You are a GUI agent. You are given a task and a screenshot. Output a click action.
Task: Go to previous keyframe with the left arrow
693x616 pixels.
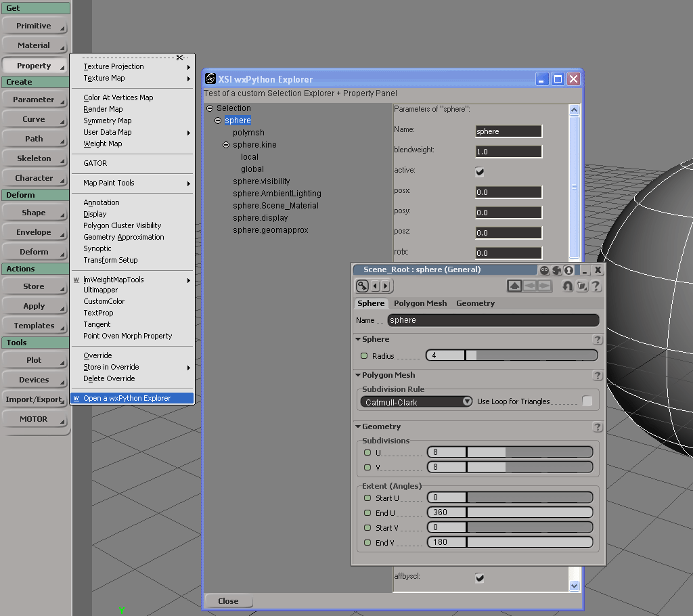point(375,286)
